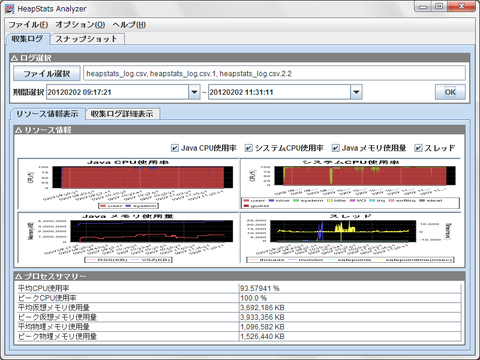Open the ヘルプ(H) menu
480x360 pixels.
pos(129,25)
